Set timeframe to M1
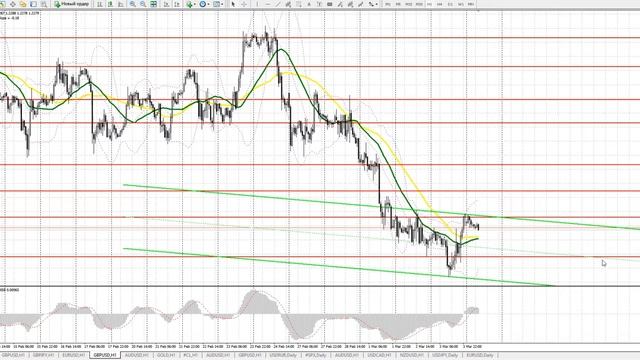640x360 pixels. click(388, 4)
